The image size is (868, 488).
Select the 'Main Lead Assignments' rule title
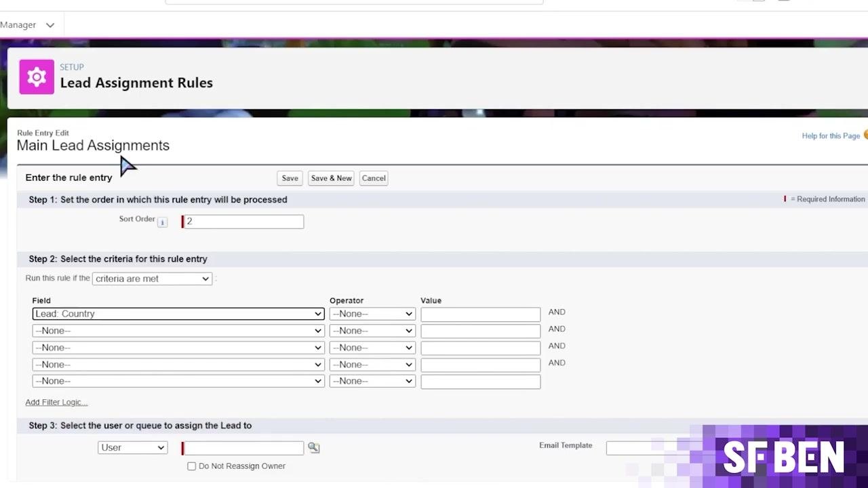[93, 146]
